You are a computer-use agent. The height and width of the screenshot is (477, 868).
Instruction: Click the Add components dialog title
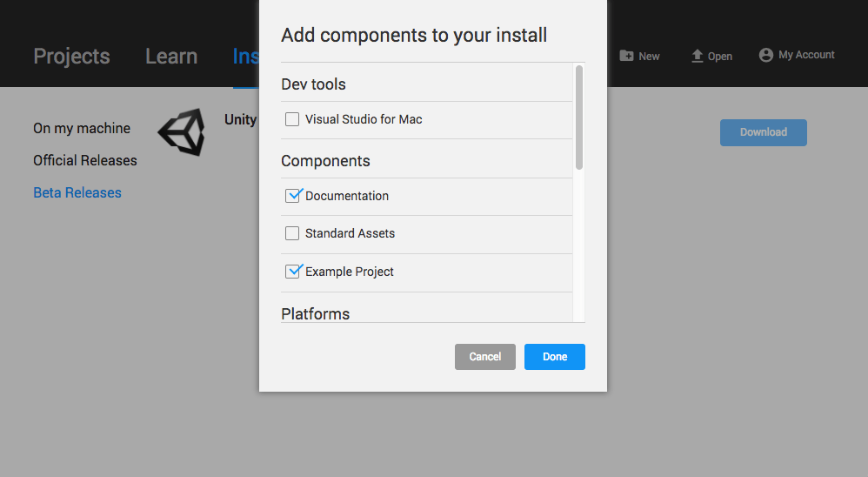(x=414, y=35)
